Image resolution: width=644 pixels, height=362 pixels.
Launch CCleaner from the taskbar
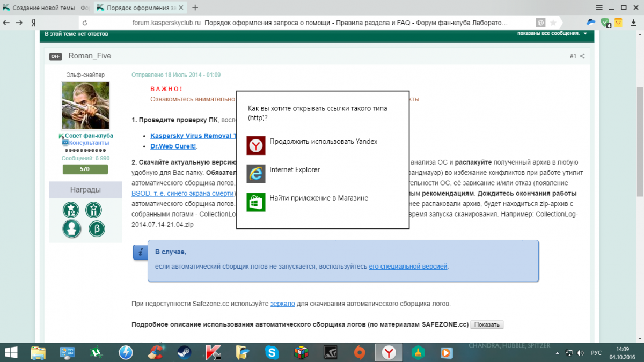pos(155,352)
